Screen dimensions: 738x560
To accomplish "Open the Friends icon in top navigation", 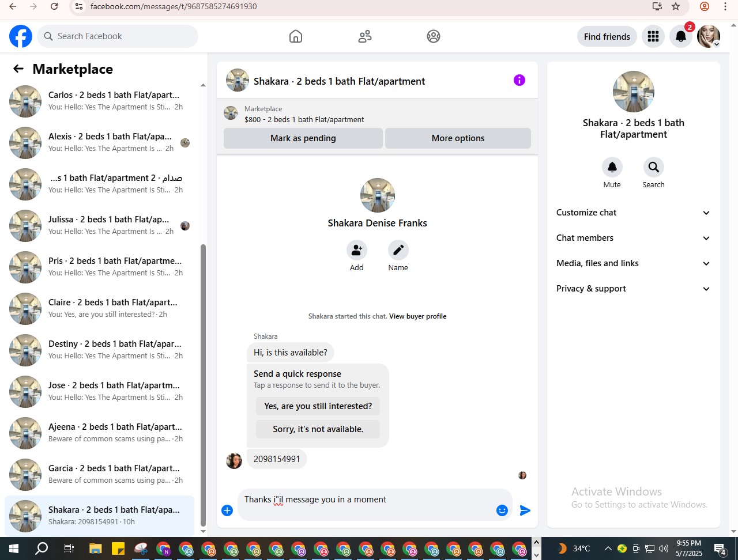I will [x=365, y=36].
